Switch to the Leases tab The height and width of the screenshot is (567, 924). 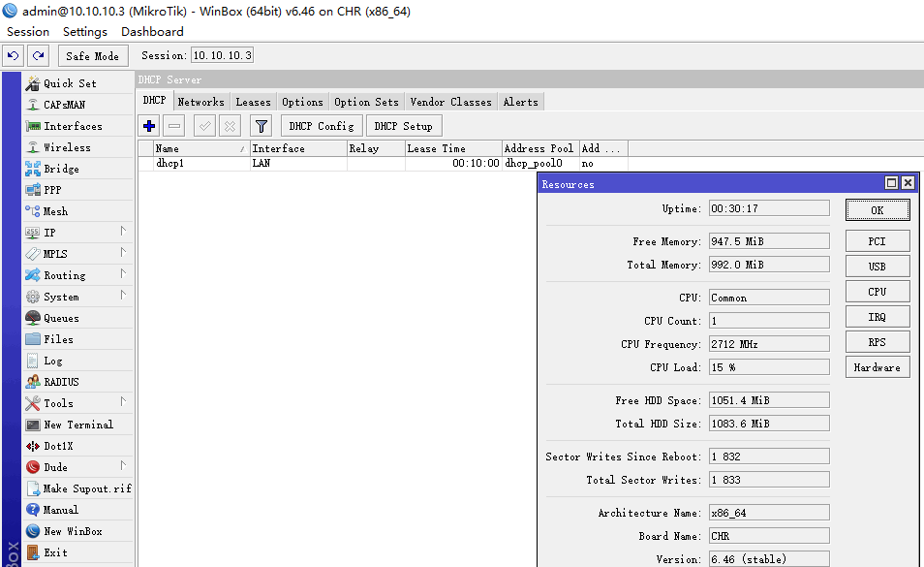(x=253, y=102)
